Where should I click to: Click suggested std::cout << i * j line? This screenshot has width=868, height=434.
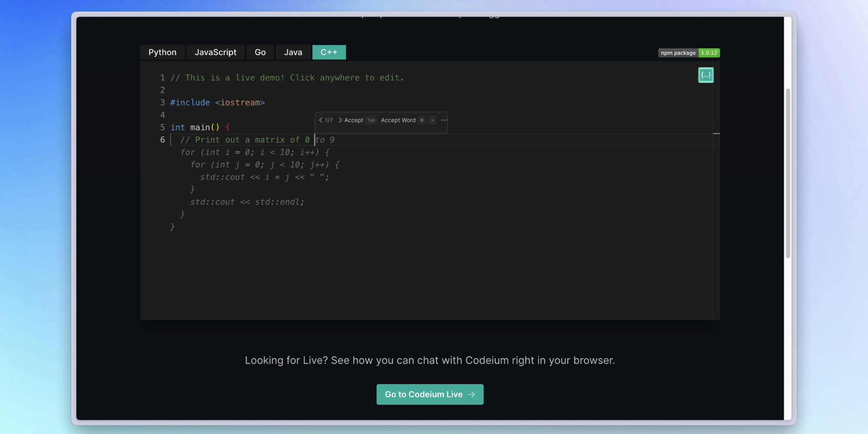(x=265, y=177)
